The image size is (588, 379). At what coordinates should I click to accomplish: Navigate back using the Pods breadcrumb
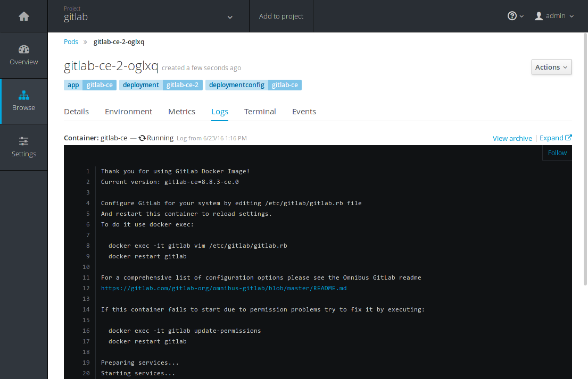click(71, 41)
